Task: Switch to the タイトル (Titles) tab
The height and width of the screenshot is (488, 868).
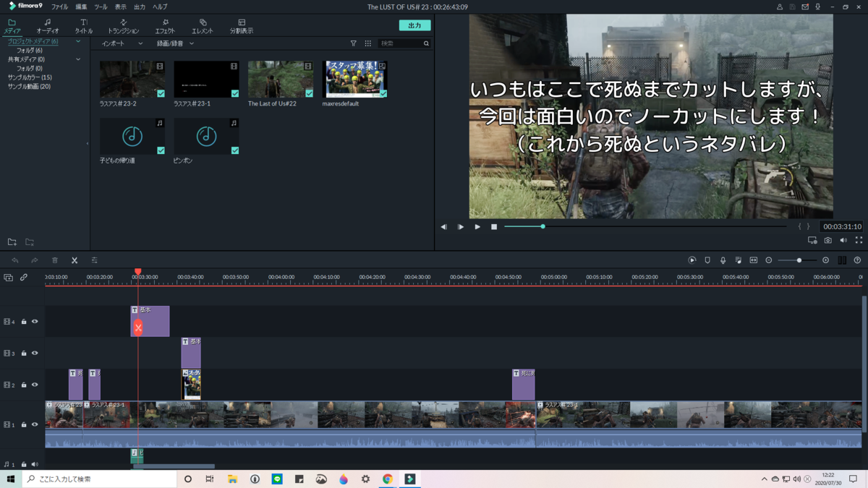Action: pyautogui.click(x=84, y=27)
